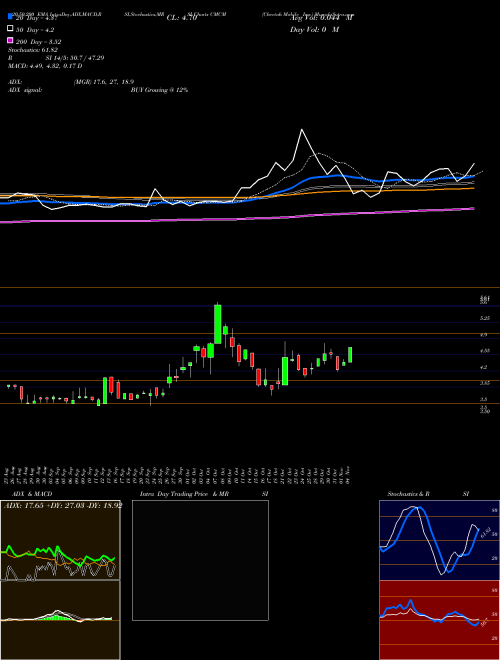Click the red RSI chart panel

pos(439,620)
